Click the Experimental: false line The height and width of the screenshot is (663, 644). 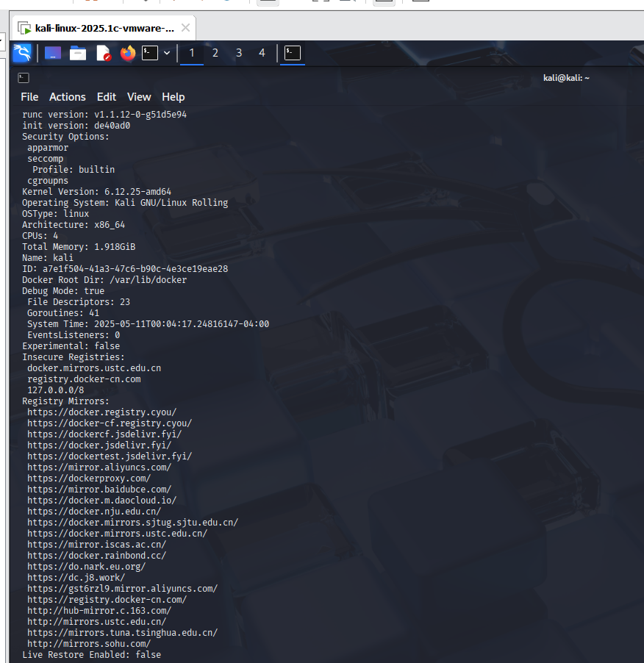point(71,346)
